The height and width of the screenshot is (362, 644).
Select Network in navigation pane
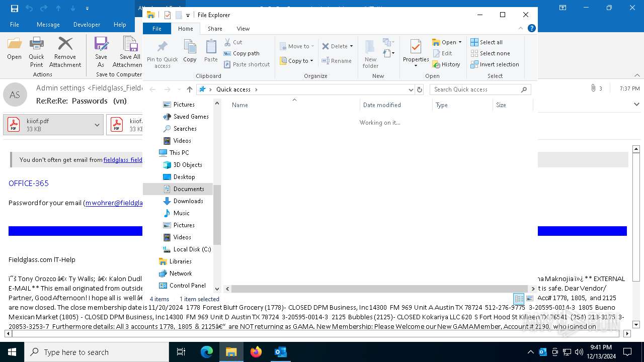(175, 274)
